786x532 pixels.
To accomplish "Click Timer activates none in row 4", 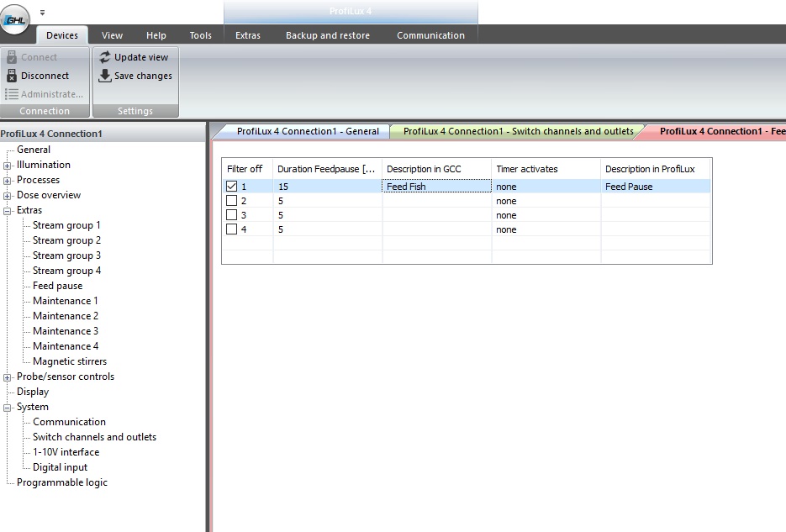I will click(x=506, y=229).
